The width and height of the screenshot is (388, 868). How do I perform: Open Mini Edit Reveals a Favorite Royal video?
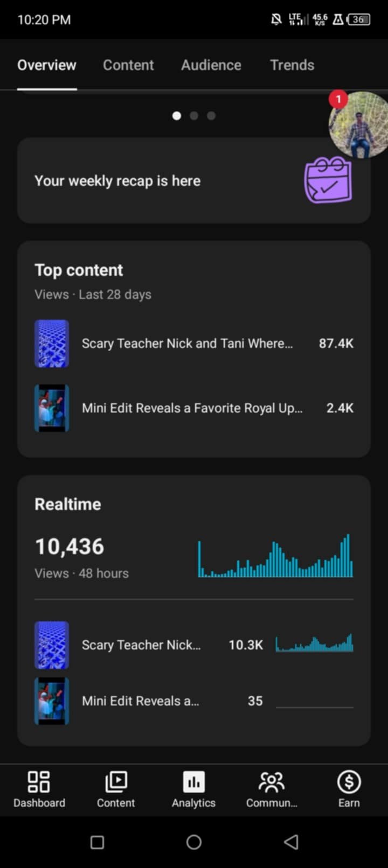(x=194, y=408)
